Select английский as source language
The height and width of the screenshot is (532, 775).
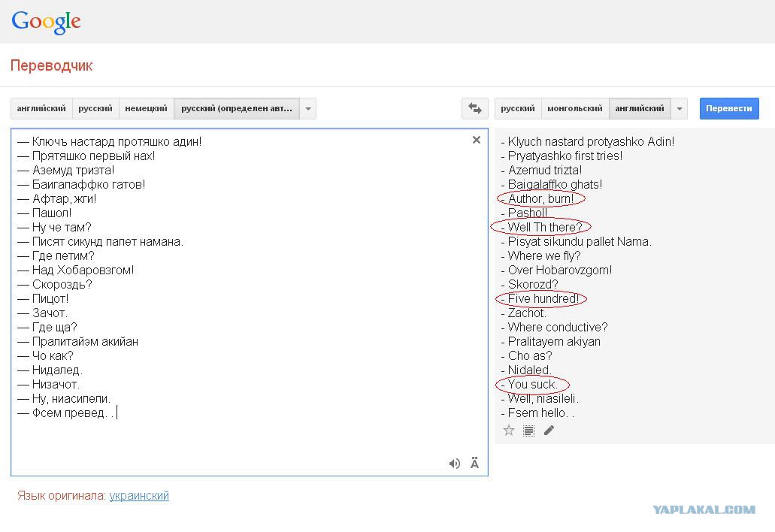41,108
